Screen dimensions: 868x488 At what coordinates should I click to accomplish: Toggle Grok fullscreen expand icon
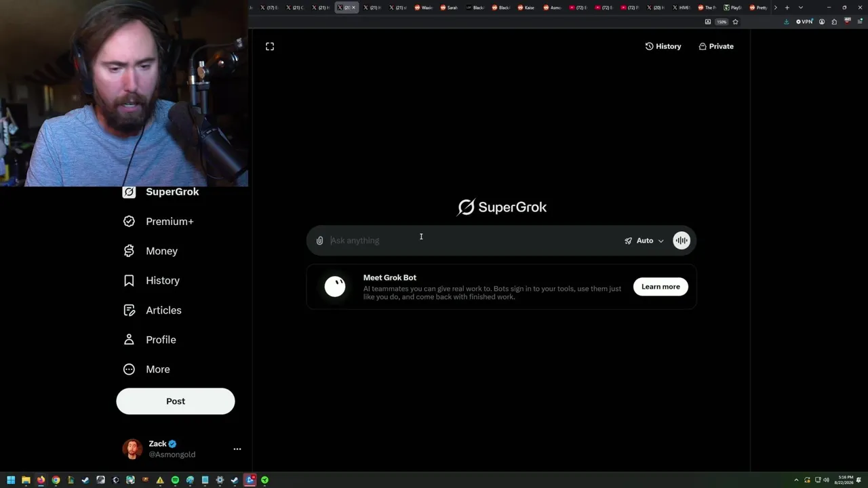pyautogui.click(x=270, y=46)
